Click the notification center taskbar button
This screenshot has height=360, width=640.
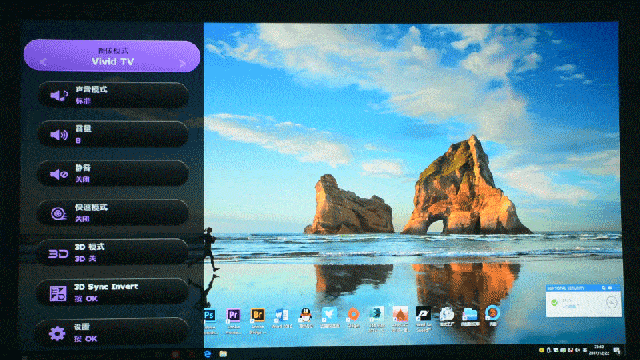tap(616, 351)
